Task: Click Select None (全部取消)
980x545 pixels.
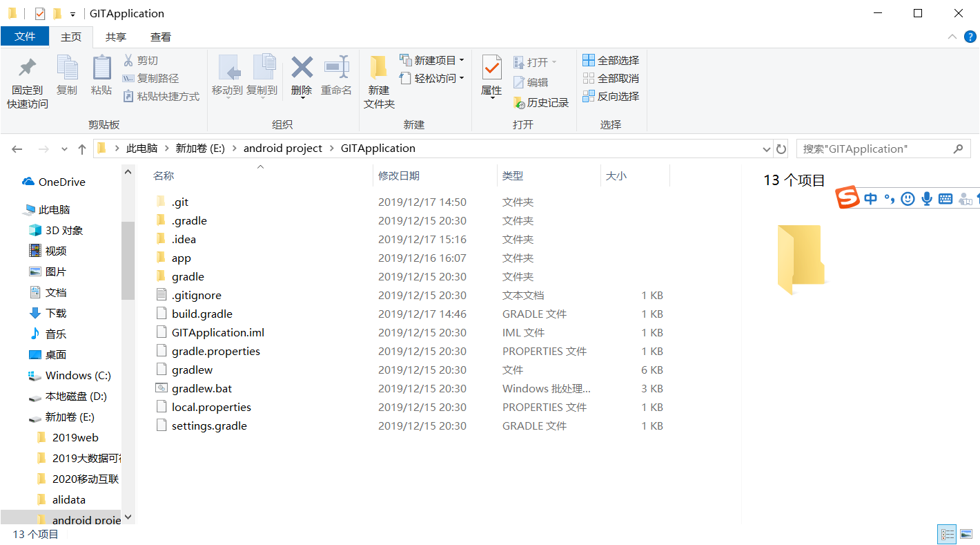Action: (611, 79)
